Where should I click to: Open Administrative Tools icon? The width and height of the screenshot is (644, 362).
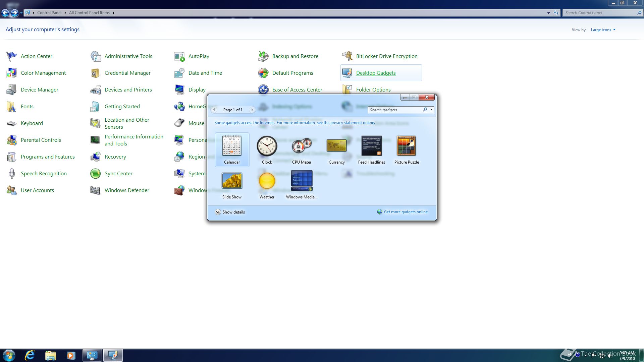tap(96, 56)
